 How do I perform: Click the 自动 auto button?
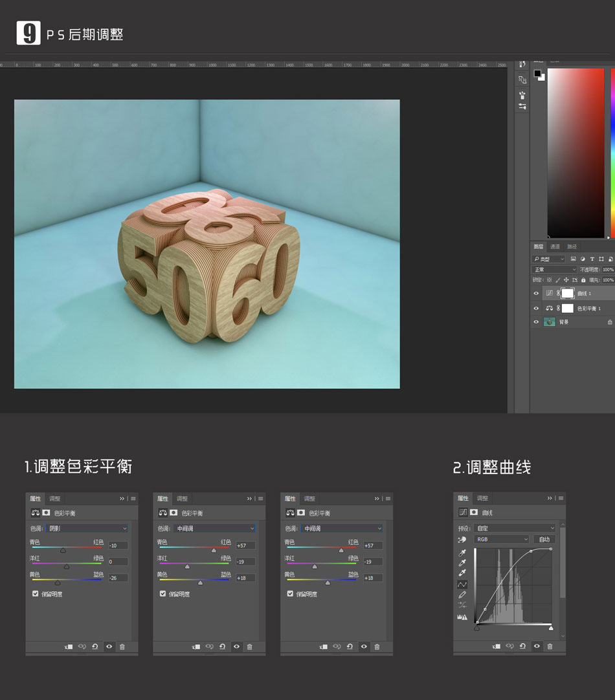(544, 540)
